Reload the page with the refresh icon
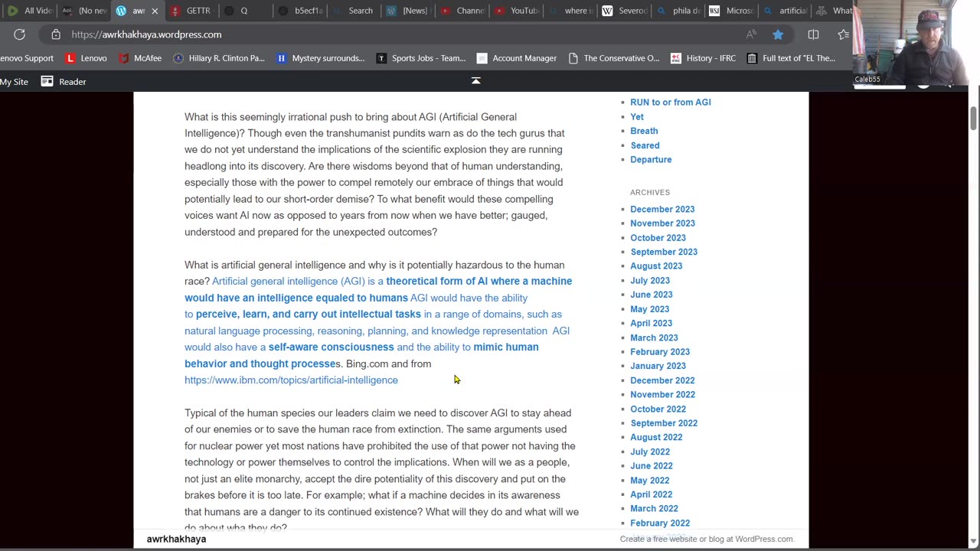Screen dimensions: 980x551 (x=19, y=34)
